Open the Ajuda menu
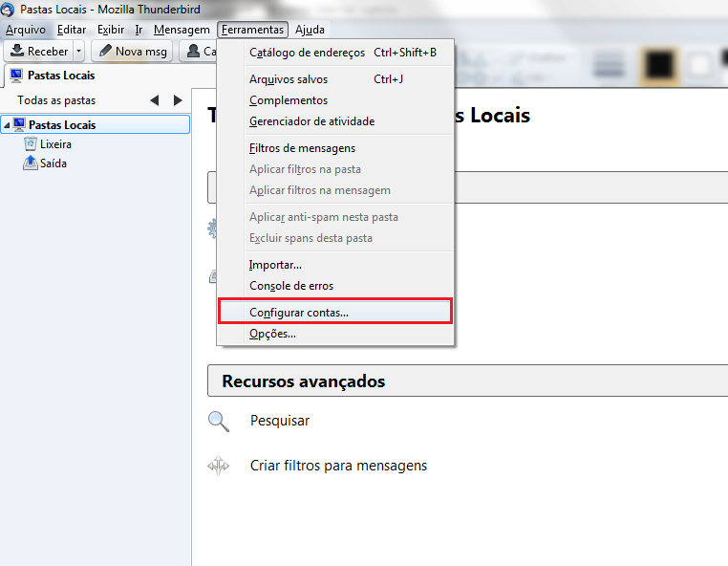Screen dimensions: 728x566 (310, 30)
